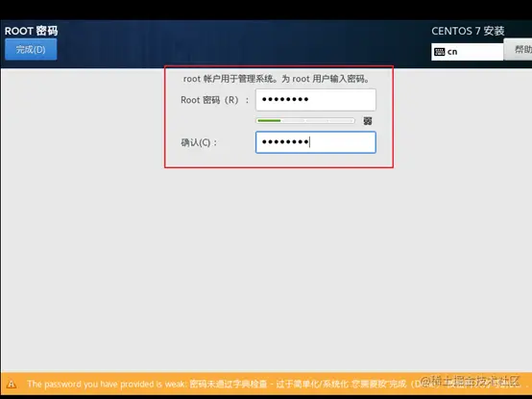This screenshot has width=532, height=399.
Task: Click the unfilled part of strength bar
Action: 318,120
